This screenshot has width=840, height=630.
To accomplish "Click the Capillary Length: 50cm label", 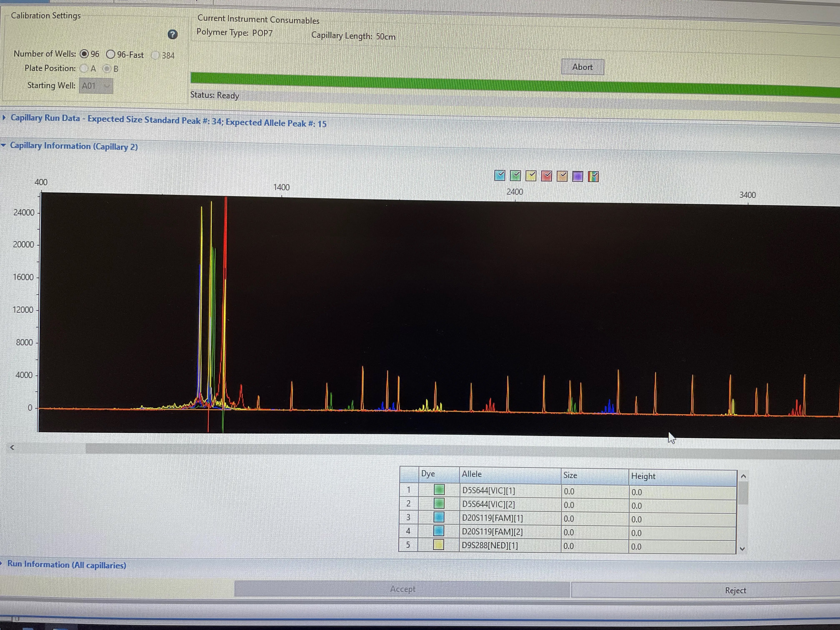I will (353, 36).
